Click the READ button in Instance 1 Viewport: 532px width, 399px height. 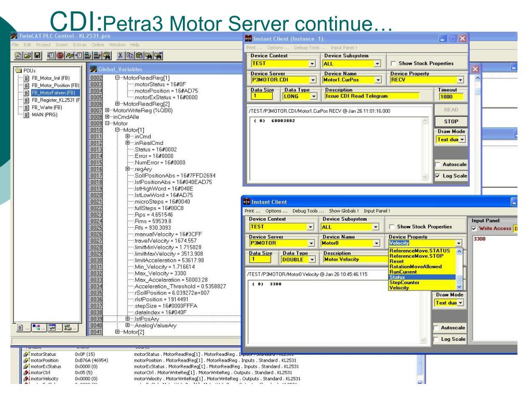click(451, 110)
